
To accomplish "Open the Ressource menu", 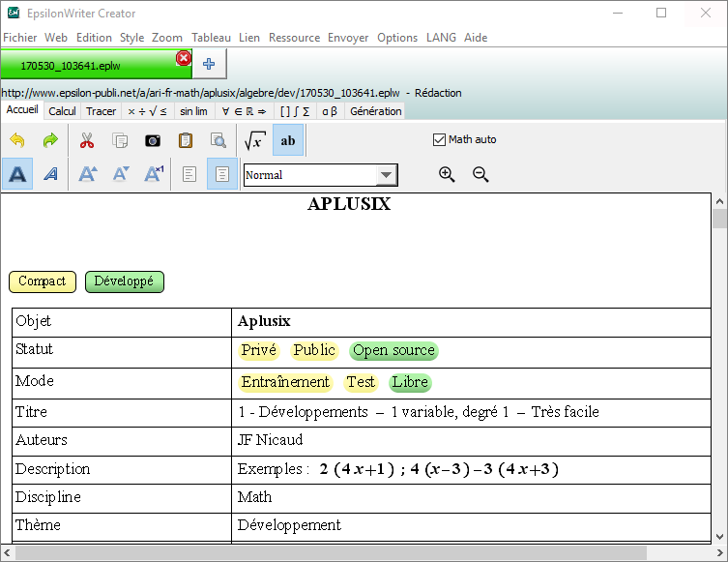I will [294, 38].
